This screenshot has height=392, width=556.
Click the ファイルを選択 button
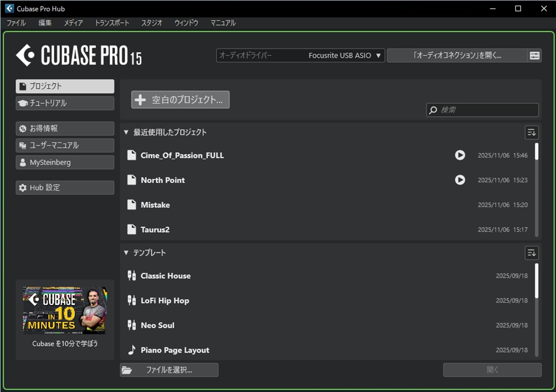pos(169,370)
